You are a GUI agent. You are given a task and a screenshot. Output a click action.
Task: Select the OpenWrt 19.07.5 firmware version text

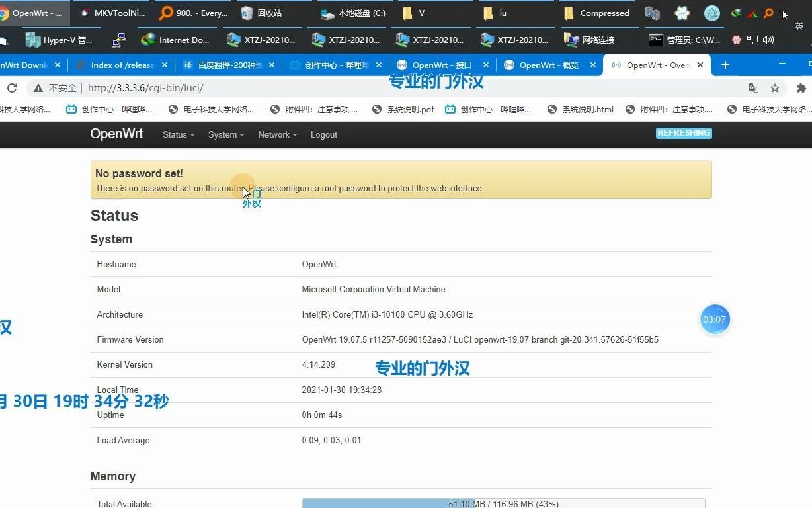(x=480, y=339)
